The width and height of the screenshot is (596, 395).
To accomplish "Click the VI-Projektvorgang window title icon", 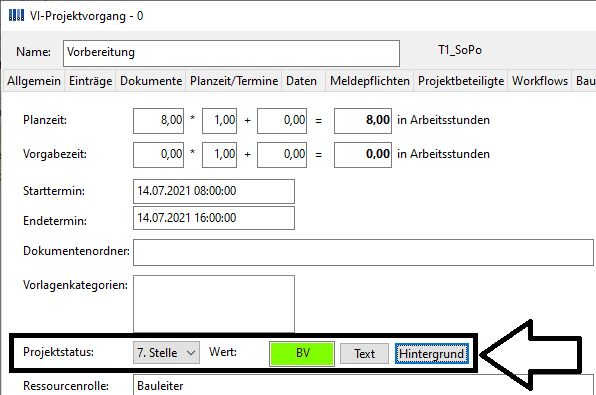I will [x=16, y=16].
